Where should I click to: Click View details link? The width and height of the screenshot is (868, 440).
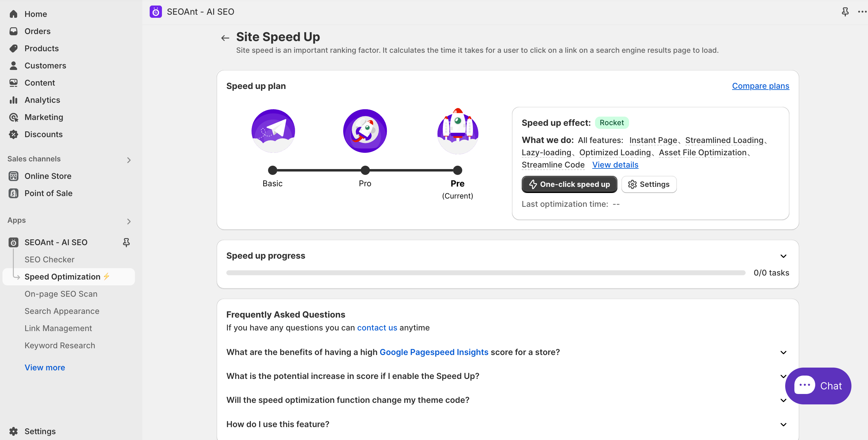click(615, 165)
